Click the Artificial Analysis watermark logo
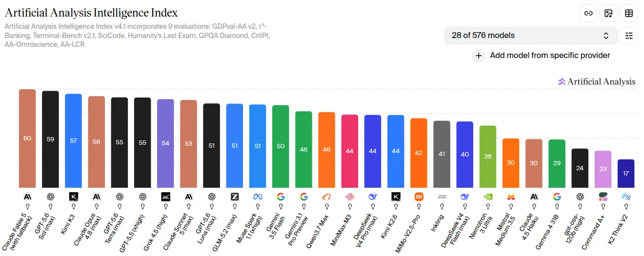644x256 pixels. point(597,82)
